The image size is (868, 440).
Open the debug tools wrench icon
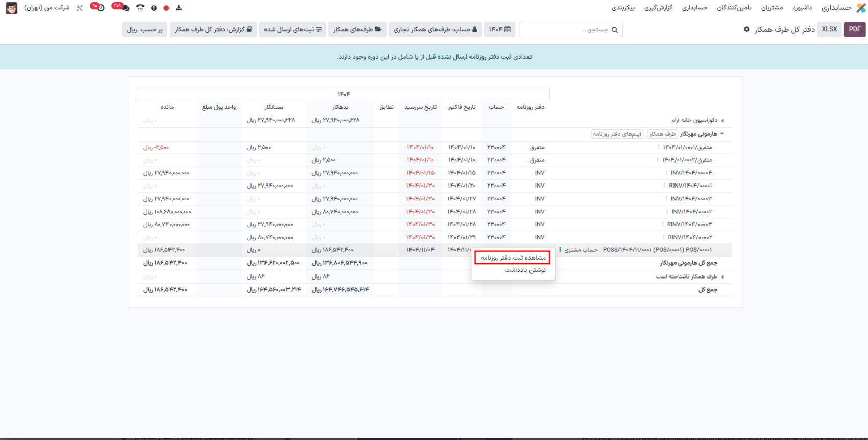pyautogui.click(x=79, y=8)
